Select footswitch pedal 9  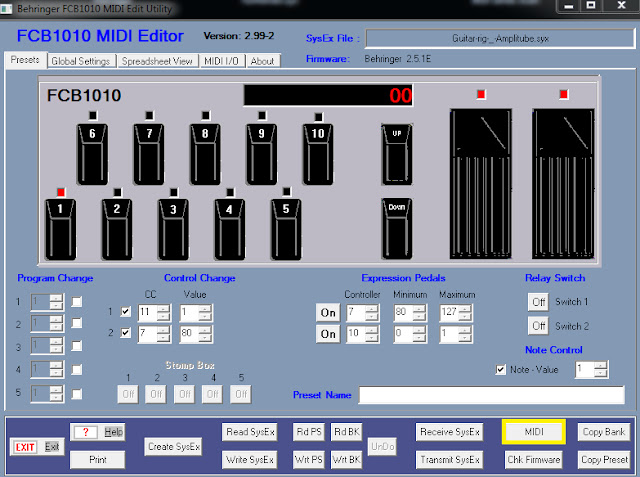262,154
